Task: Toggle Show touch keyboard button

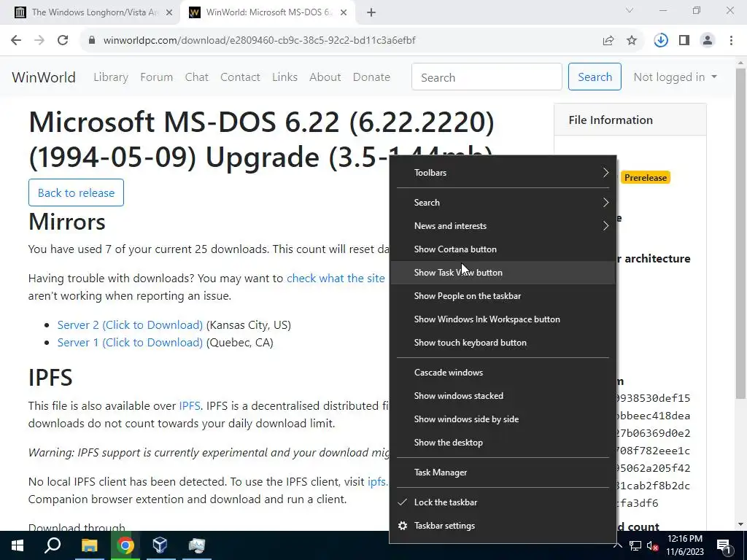Action: tap(503, 343)
